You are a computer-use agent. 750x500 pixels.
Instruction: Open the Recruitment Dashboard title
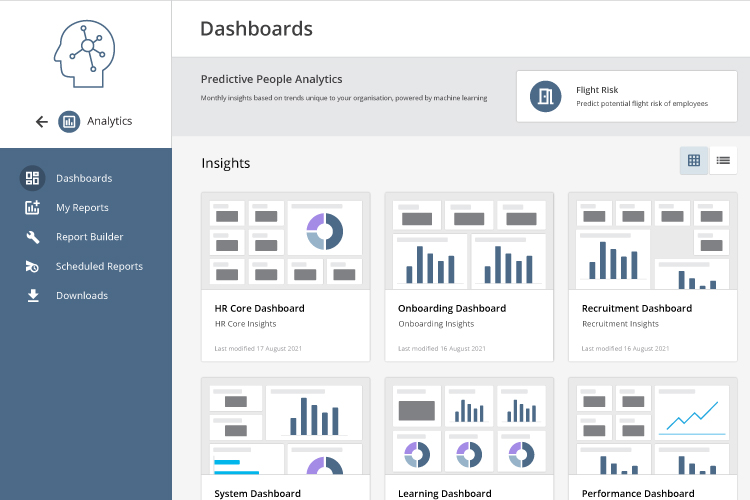[637, 309]
